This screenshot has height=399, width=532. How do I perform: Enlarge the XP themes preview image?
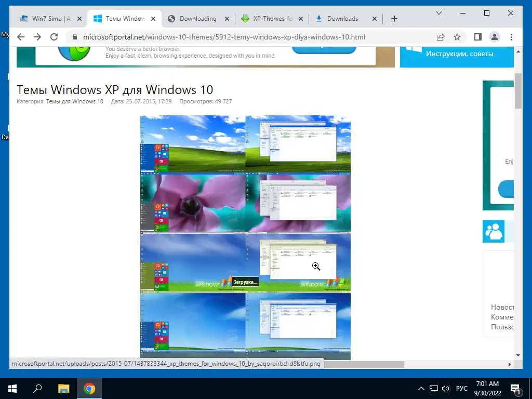click(x=245, y=237)
